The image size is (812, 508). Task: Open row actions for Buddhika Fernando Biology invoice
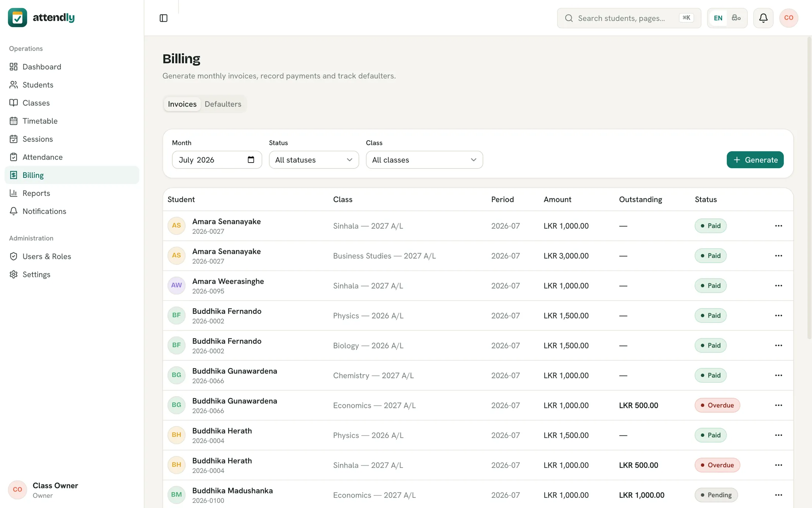pos(778,345)
